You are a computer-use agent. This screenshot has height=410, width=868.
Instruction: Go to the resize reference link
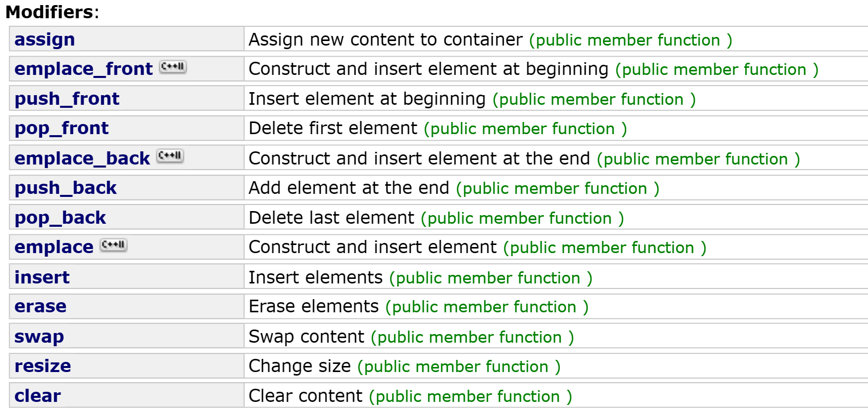[x=42, y=366]
